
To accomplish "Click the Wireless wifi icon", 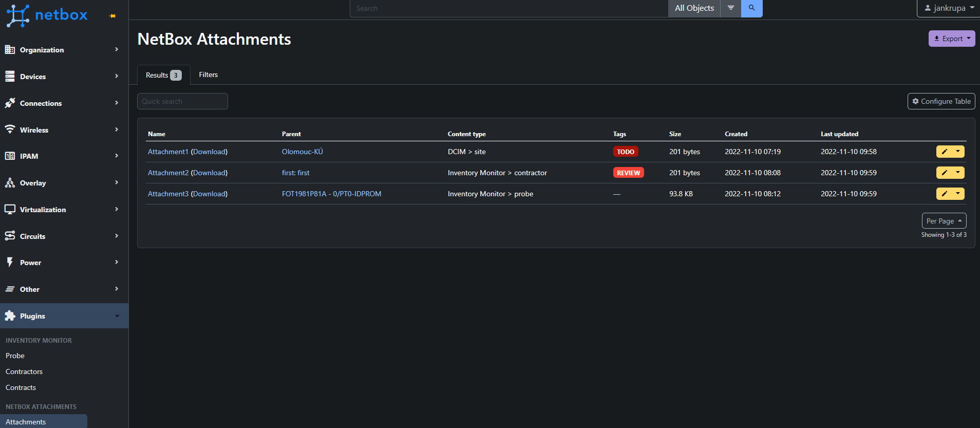I will [x=10, y=129].
